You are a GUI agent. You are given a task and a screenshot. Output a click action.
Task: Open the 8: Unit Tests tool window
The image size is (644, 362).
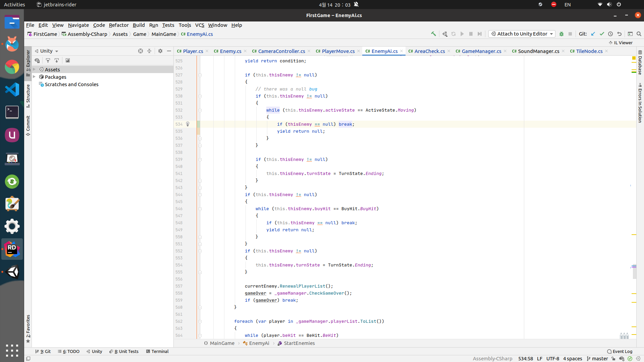(x=124, y=352)
